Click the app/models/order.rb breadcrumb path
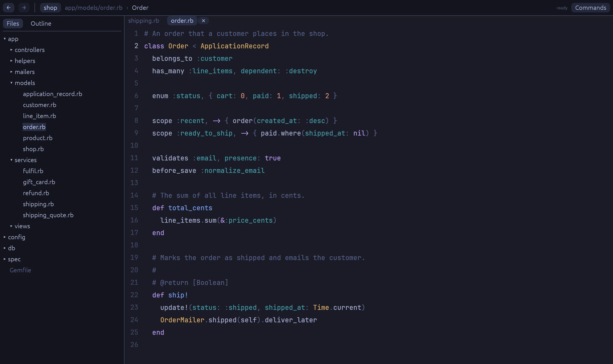This screenshot has height=364, width=613. pyautogui.click(x=94, y=8)
